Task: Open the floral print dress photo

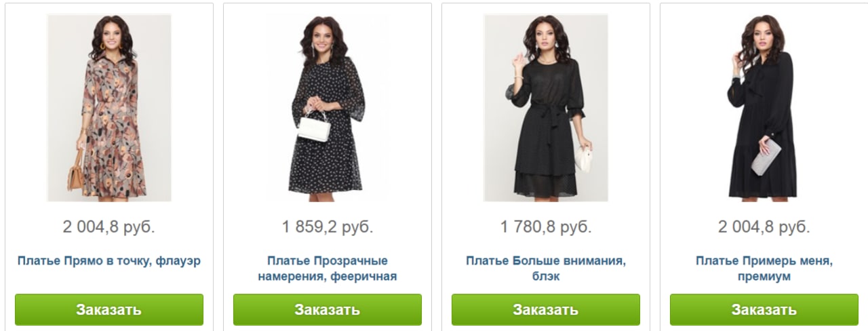Action: click(109, 108)
